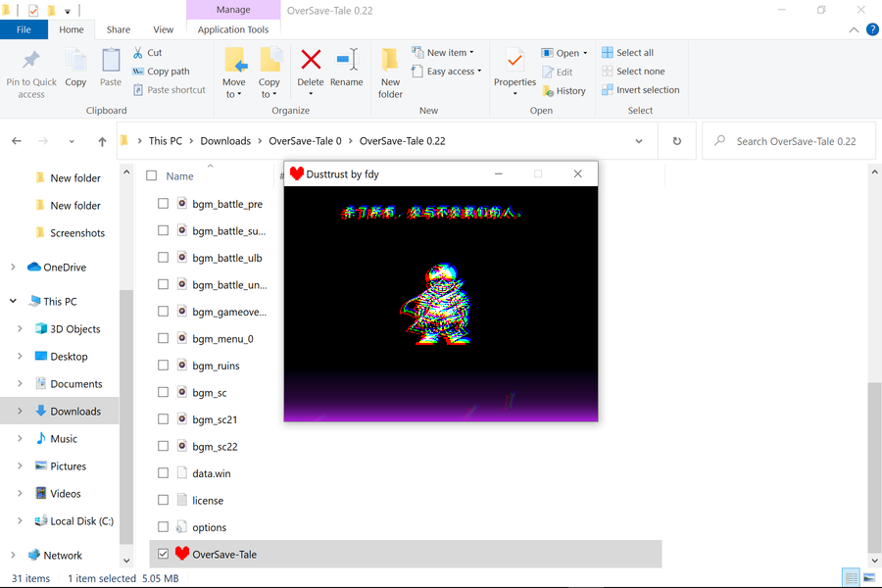Image resolution: width=882 pixels, height=588 pixels.
Task: Switch to the Share tab
Action: tap(119, 29)
